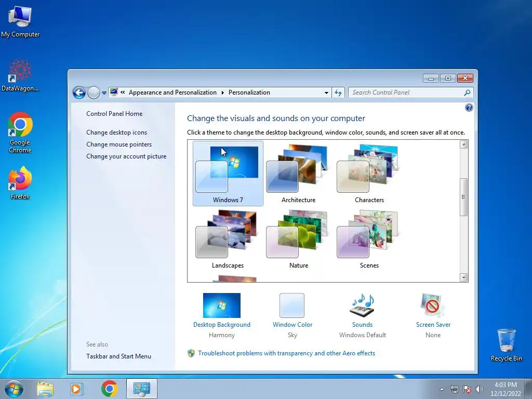Expand the address bar history dropdown
The image size is (532, 399).
click(x=326, y=92)
